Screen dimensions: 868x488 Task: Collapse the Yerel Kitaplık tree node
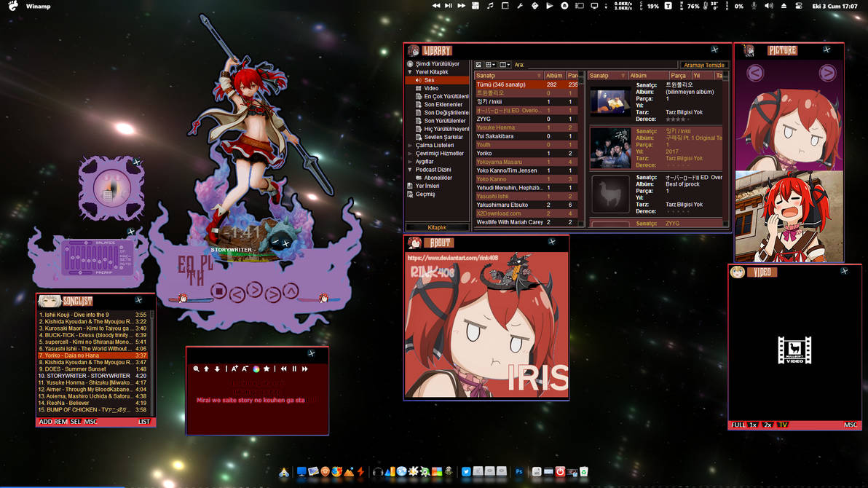pyautogui.click(x=410, y=72)
